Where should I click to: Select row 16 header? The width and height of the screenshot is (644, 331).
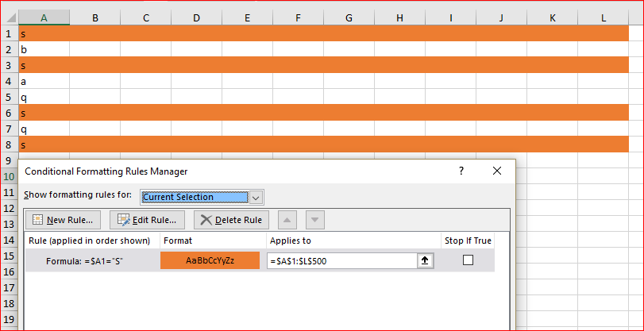point(10,271)
